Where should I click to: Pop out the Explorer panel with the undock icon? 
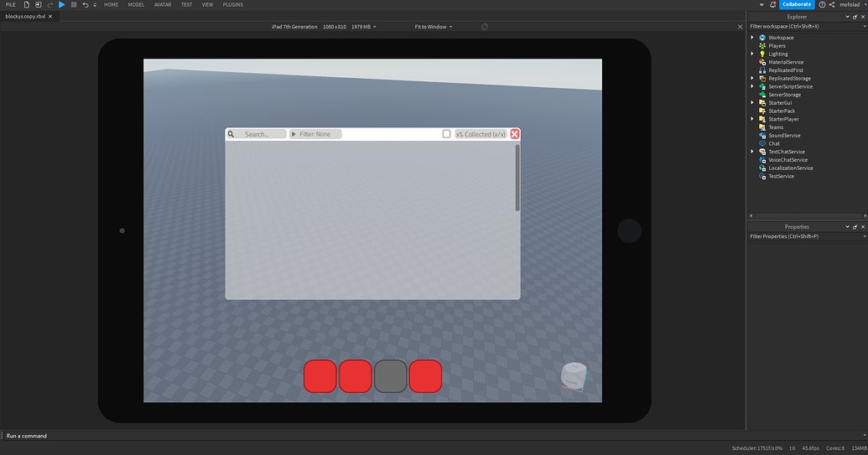point(855,17)
